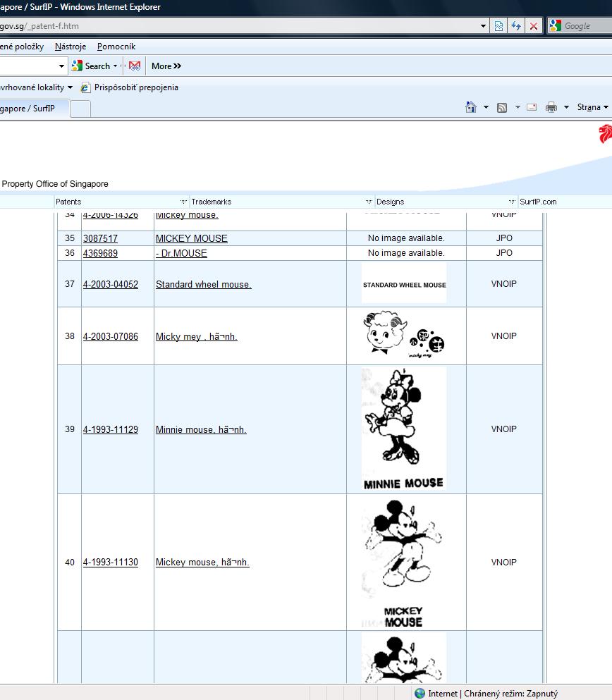Click the Google toolbar search input field
Viewport: 612px width, 700px height.
tap(27, 66)
